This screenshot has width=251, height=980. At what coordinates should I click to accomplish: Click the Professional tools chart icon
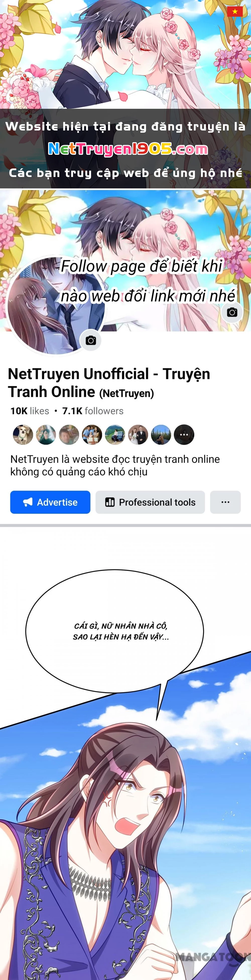tap(110, 502)
